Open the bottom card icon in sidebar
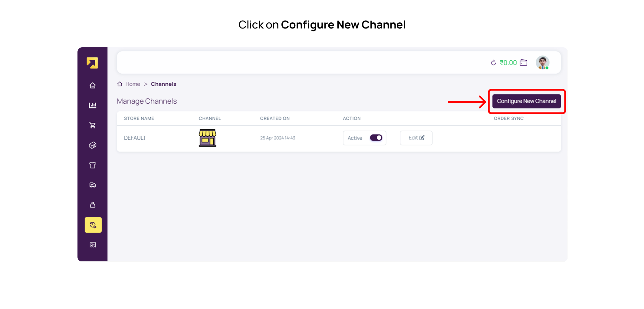The width and height of the screenshot is (644, 309). 93,245
